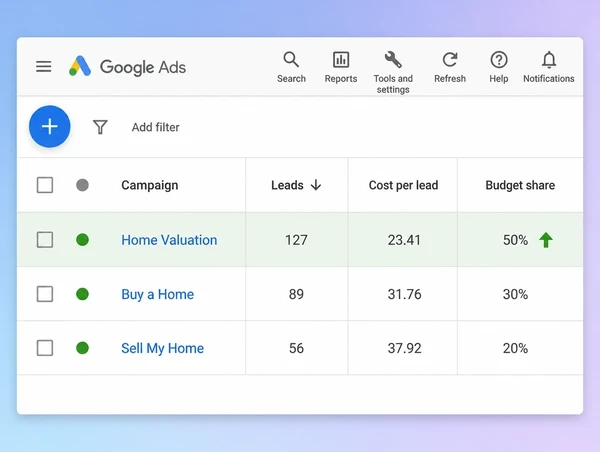Click the 127 leads cell

[296, 240]
